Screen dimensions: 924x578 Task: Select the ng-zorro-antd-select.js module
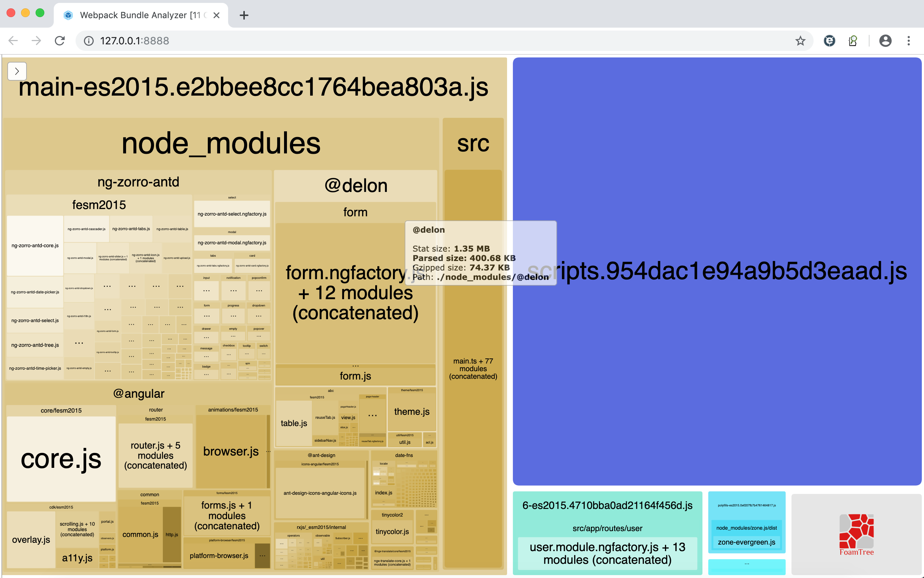pyautogui.click(x=35, y=320)
